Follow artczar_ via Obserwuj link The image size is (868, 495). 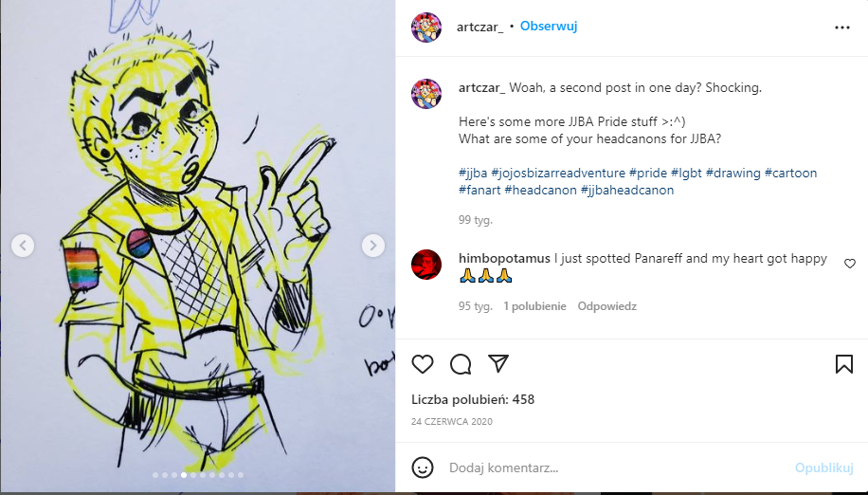(x=549, y=26)
